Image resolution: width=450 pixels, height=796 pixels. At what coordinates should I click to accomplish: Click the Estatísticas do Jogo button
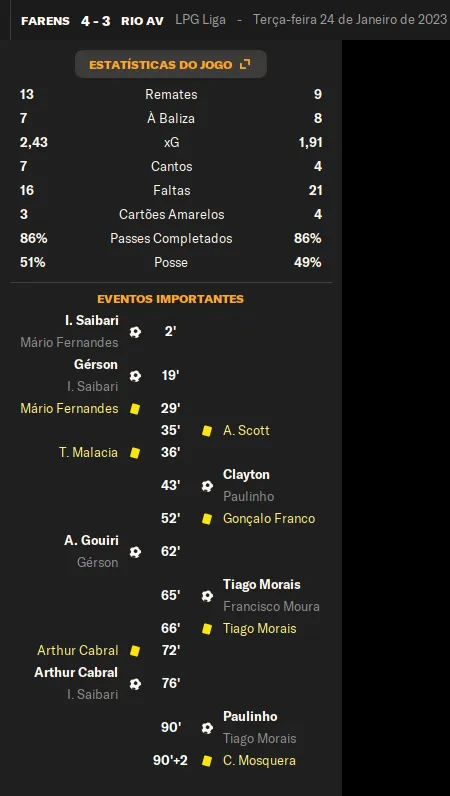[x=171, y=64]
